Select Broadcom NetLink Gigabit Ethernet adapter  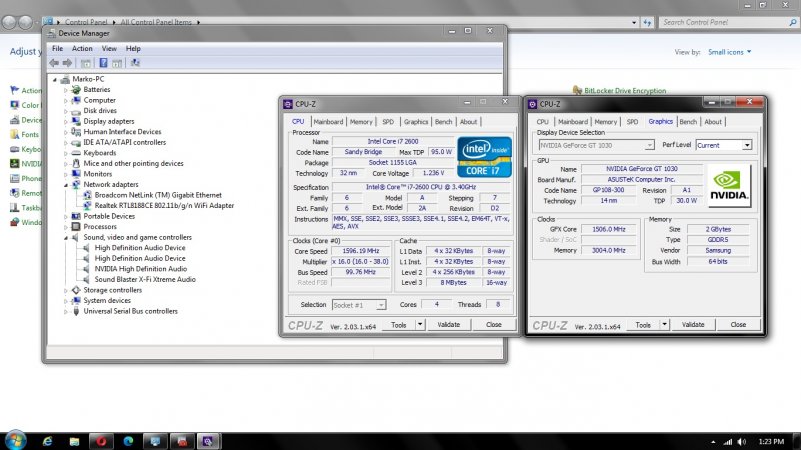(x=158, y=195)
